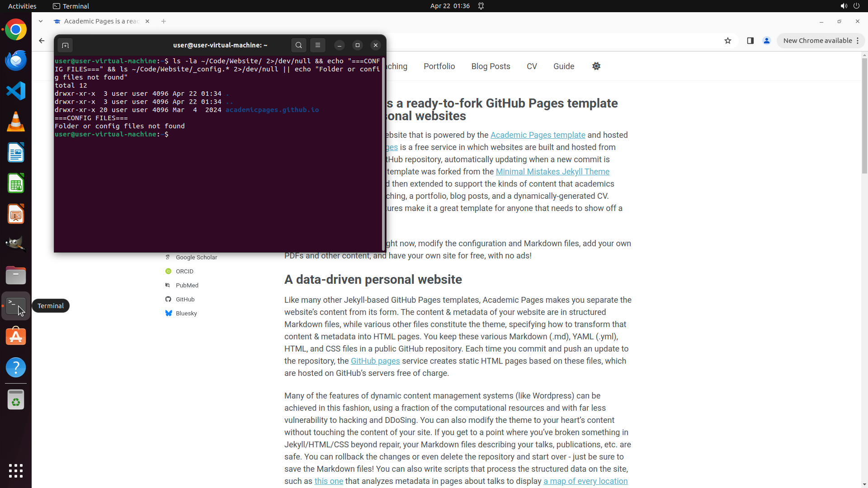Open the Blog Posts nav item
The image size is (868, 488).
tap(491, 66)
